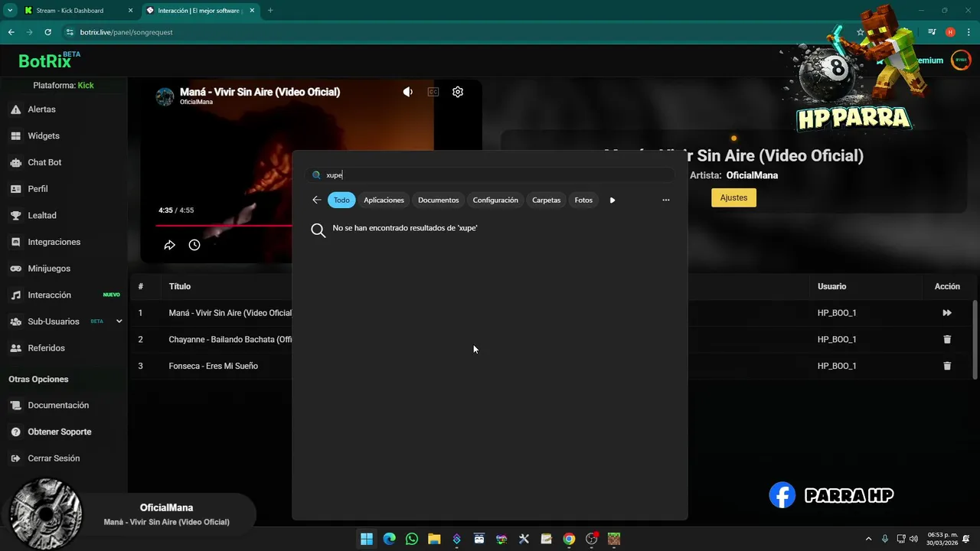Reload the botrix.live page
Screen dimensions: 980x551
pyautogui.click(x=47, y=32)
